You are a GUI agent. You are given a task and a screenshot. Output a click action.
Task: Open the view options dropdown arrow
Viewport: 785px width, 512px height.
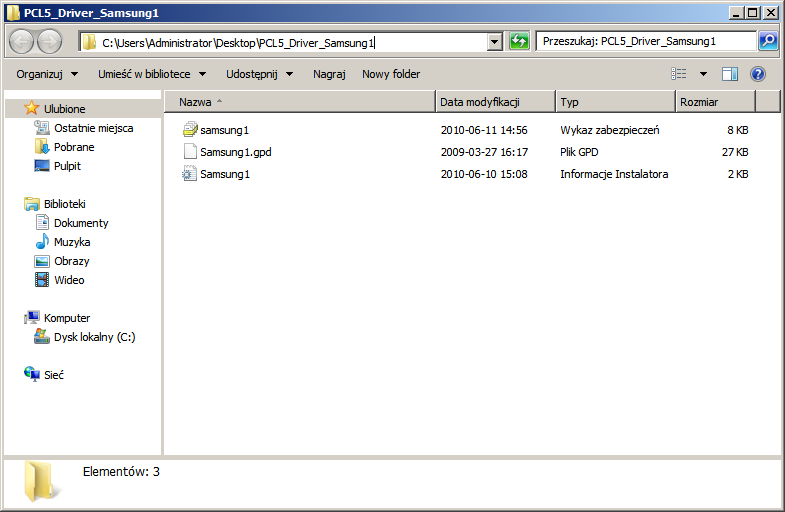703,74
